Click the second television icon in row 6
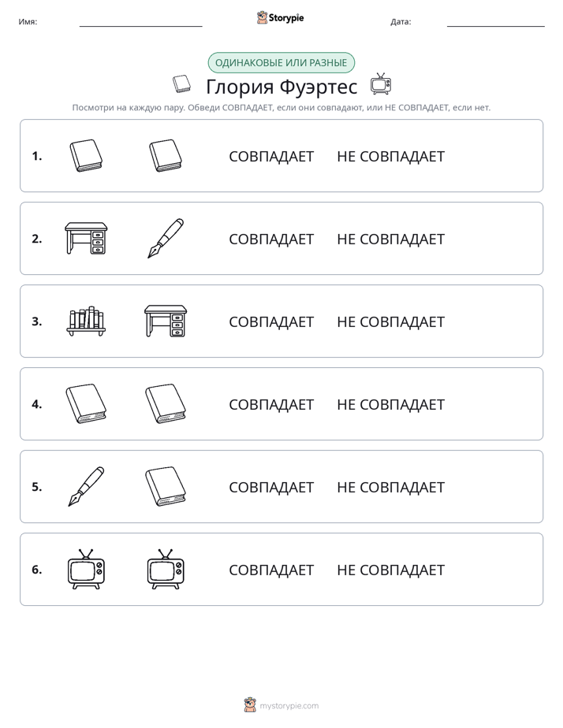The image size is (563, 728). [x=166, y=569]
